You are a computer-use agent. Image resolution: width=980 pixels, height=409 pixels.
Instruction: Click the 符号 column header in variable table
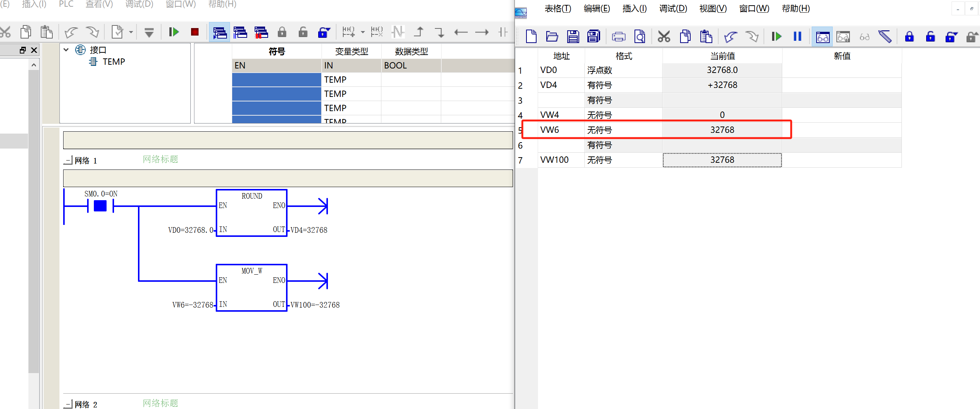(277, 51)
